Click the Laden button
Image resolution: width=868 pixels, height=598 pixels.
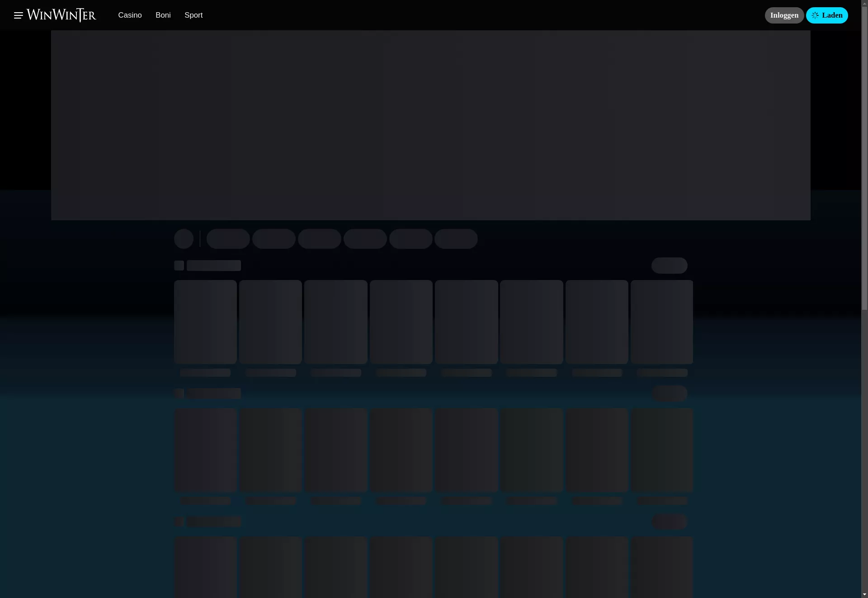(x=827, y=15)
